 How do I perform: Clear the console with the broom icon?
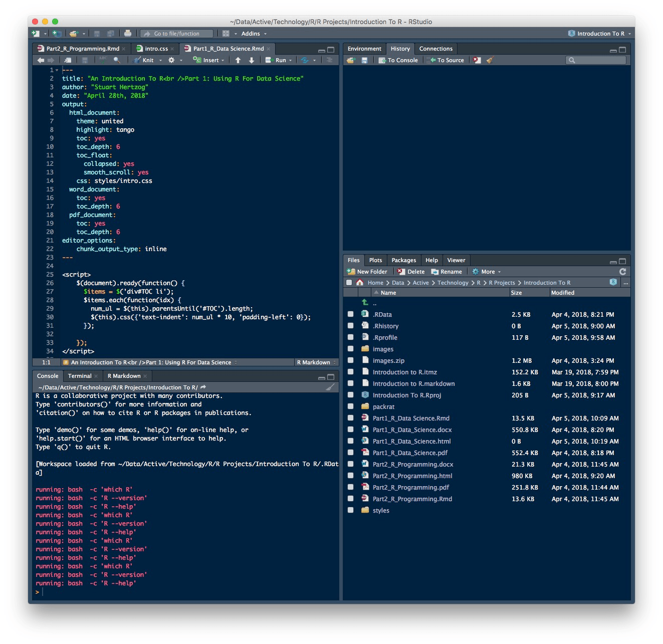(x=330, y=387)
